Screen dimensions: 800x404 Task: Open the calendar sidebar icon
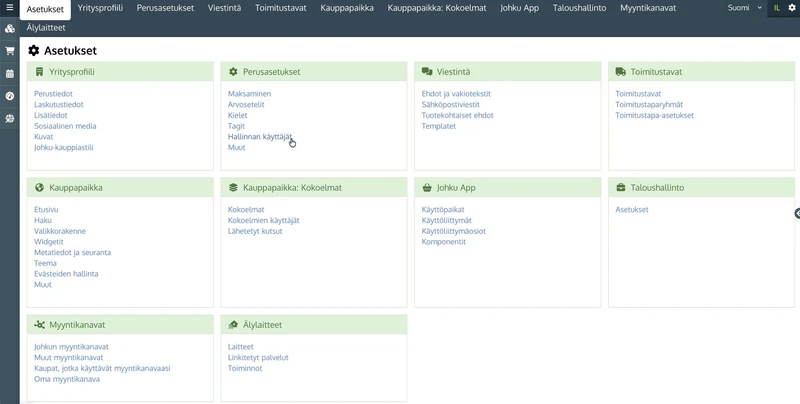coord(10,73)
